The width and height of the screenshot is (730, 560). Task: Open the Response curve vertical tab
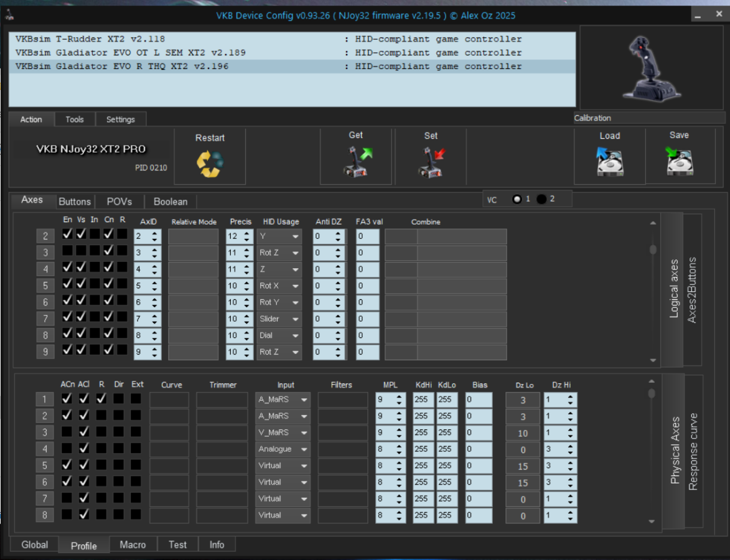(693, 451)
